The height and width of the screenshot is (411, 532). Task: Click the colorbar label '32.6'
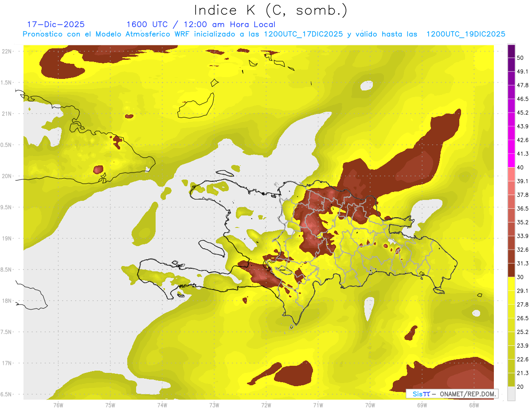click(523, 250)
